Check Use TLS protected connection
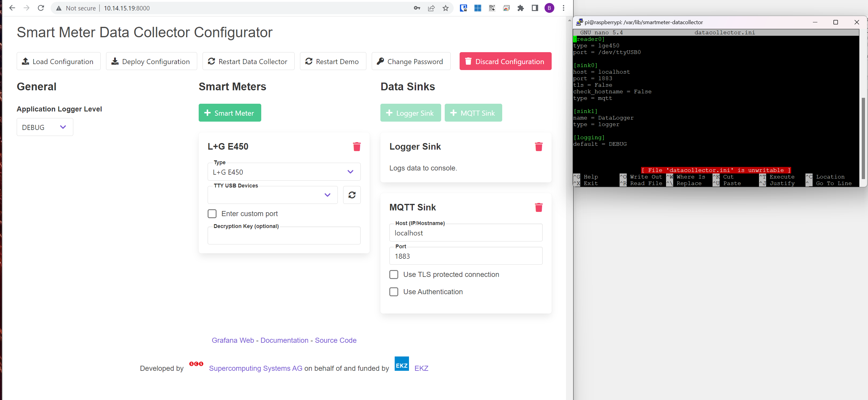Screen dimensions: 868x400 tap(393, 275)
